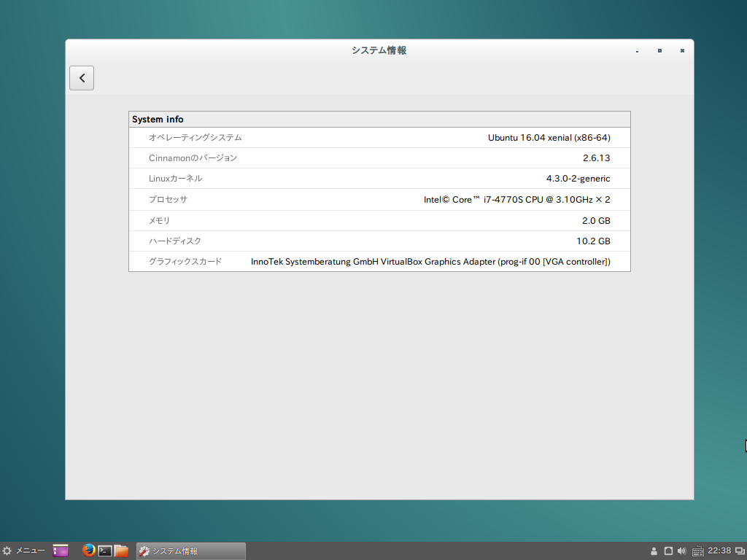Open the sound volume applet

682,551
